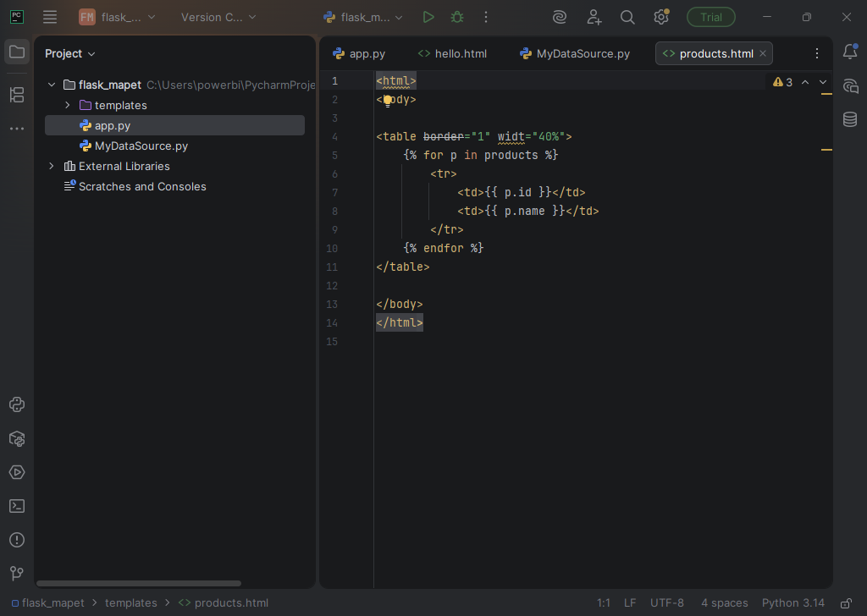Screen dimensions: 867x616
Task: Open the AI assistant spiral icon
Action: (560, 17)
